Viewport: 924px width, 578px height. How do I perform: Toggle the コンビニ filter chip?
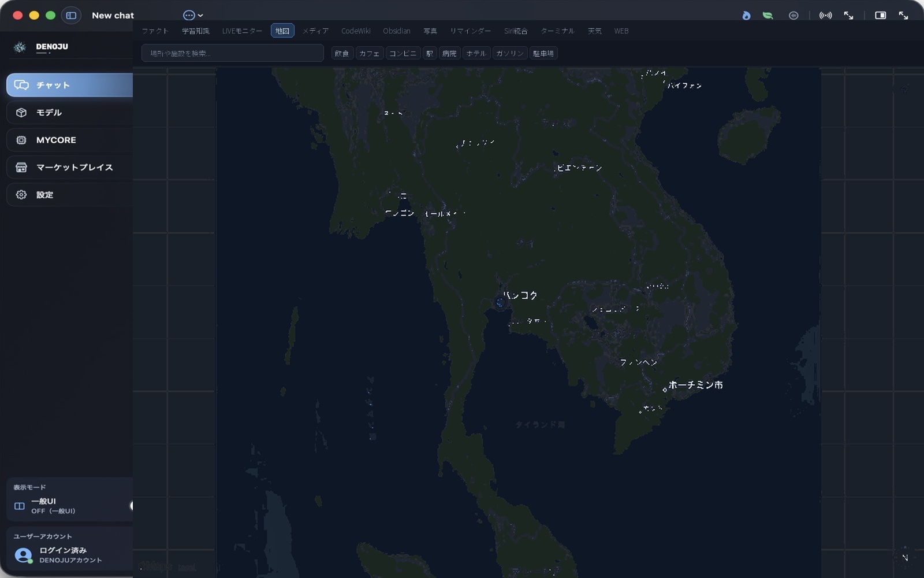point(403,53)
